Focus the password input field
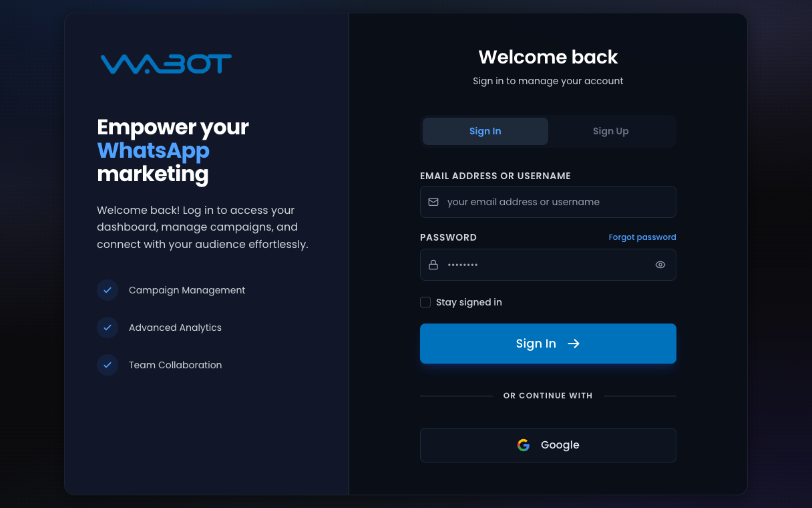 (x=548, y=265)
